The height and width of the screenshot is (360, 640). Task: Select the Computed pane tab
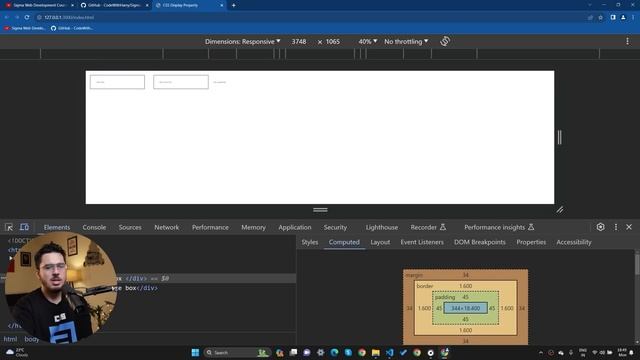coord(344,242)
